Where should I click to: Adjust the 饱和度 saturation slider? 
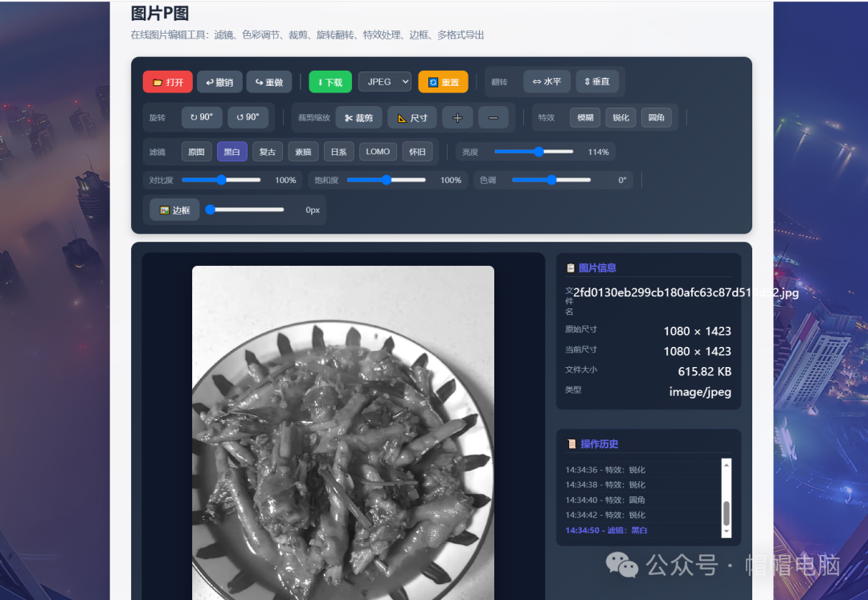tap(387, 180)
